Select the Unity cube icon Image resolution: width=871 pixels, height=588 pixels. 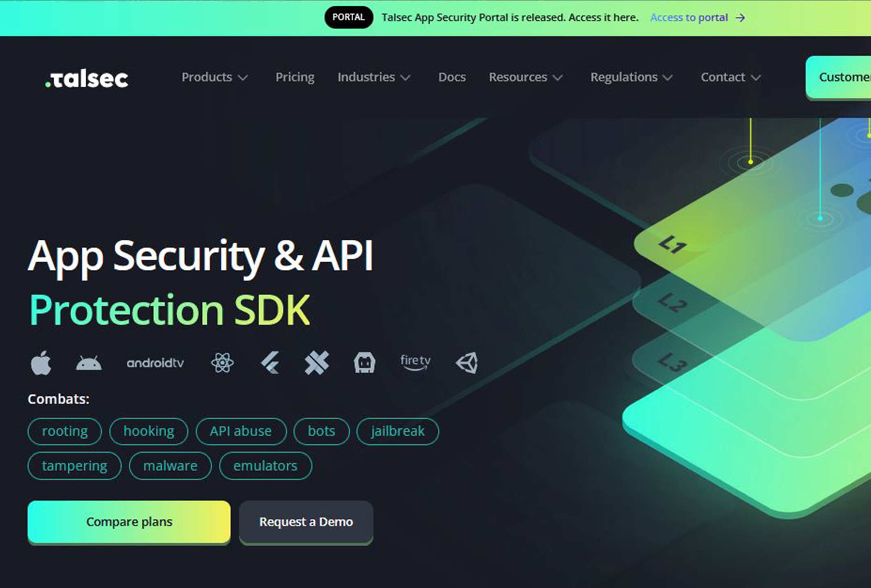point(467,363)
